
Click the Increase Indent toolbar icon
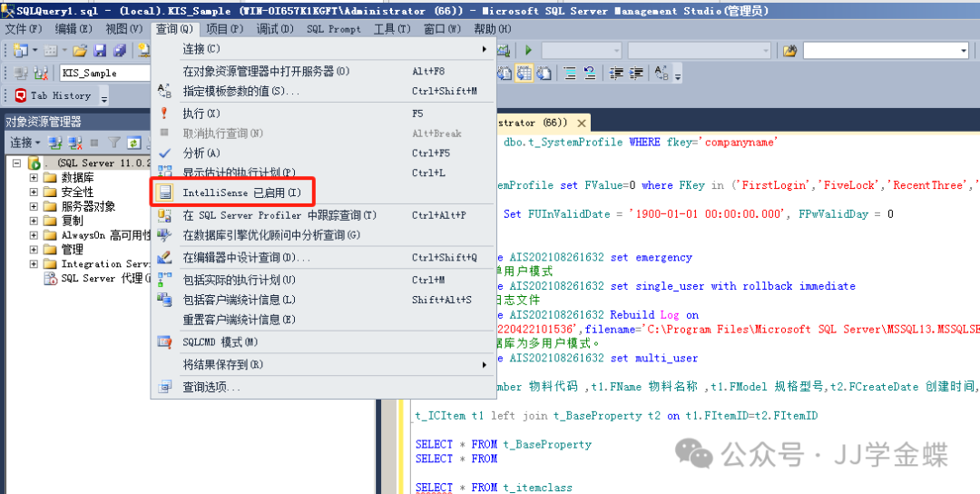click(637, 73)
